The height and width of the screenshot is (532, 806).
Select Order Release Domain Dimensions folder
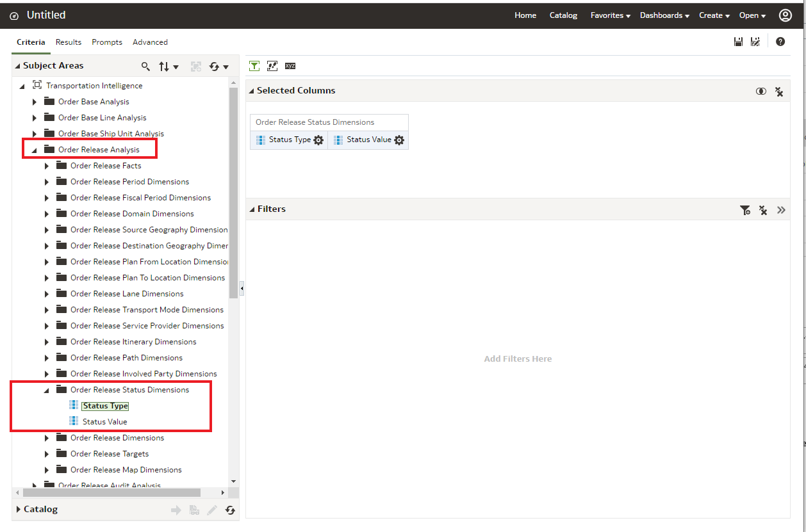132,214
